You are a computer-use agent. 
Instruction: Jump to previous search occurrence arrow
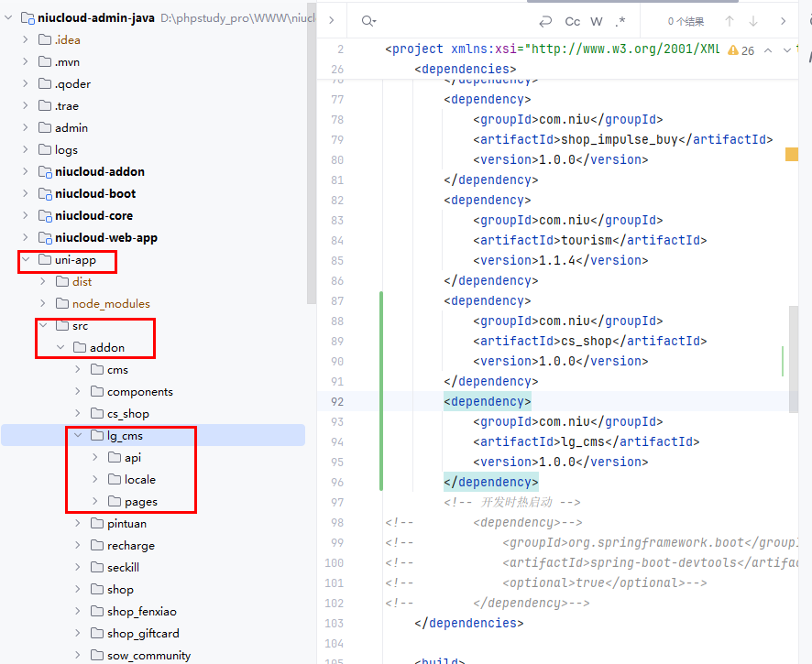point(730,21)
